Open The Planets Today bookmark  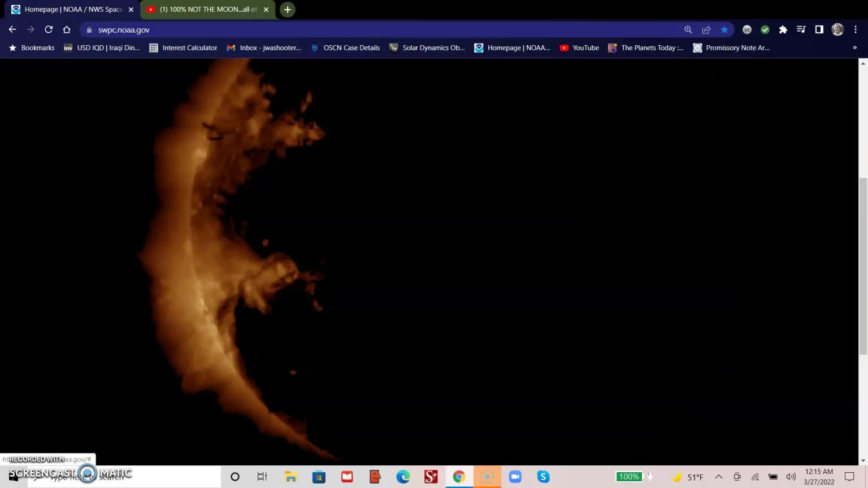click(x=646, y=48)
